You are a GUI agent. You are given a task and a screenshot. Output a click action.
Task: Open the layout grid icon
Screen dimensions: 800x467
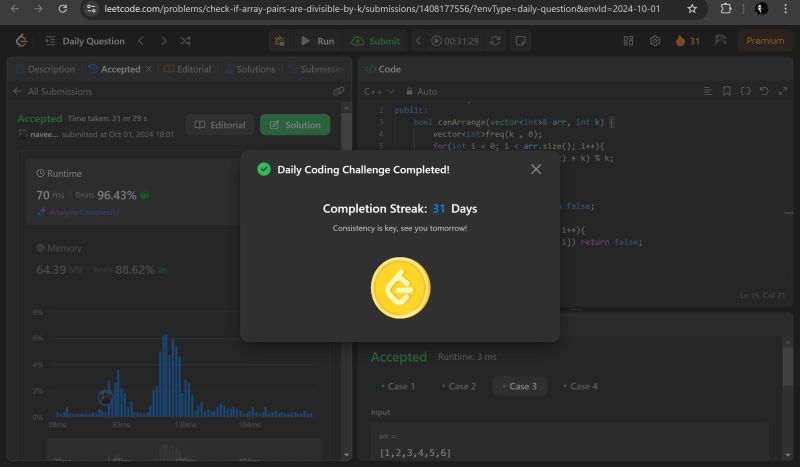[x=628, y=41]
